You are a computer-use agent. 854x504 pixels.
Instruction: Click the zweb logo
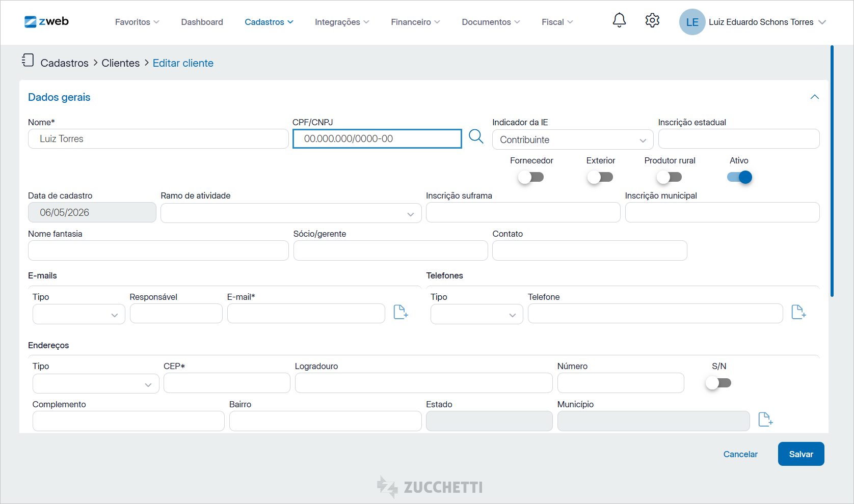(x=46, y=21)
